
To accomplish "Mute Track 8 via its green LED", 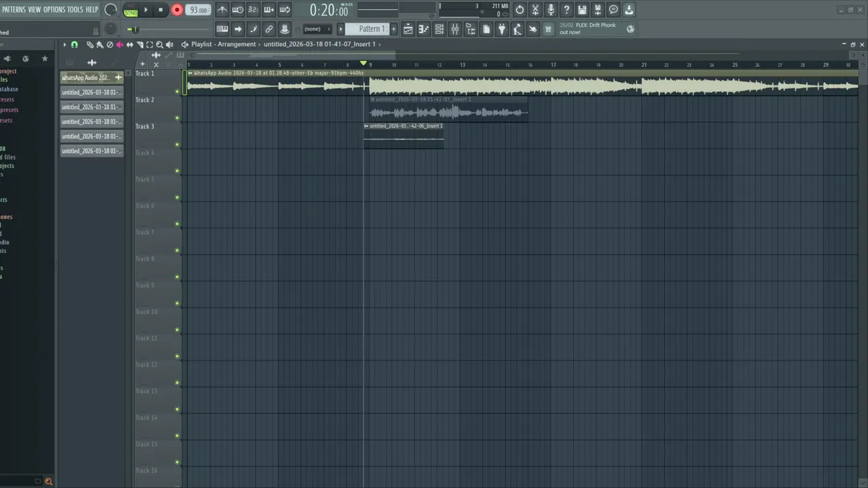I will [x=178, y=277].
